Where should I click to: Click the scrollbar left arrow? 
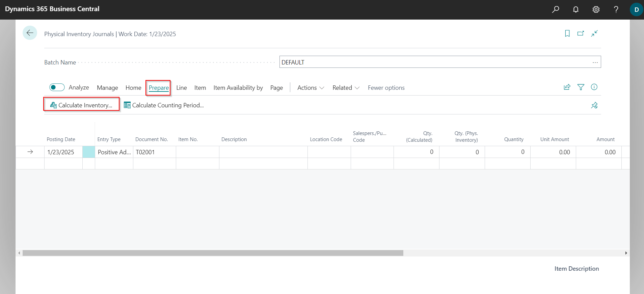tap(19, 253)
